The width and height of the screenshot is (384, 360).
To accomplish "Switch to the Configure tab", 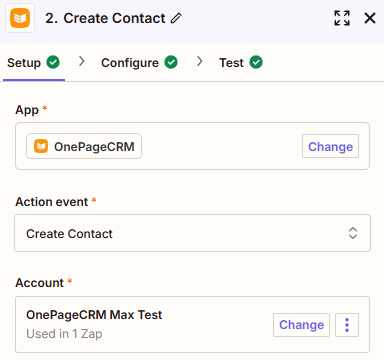I will click(x=139, y=63).
